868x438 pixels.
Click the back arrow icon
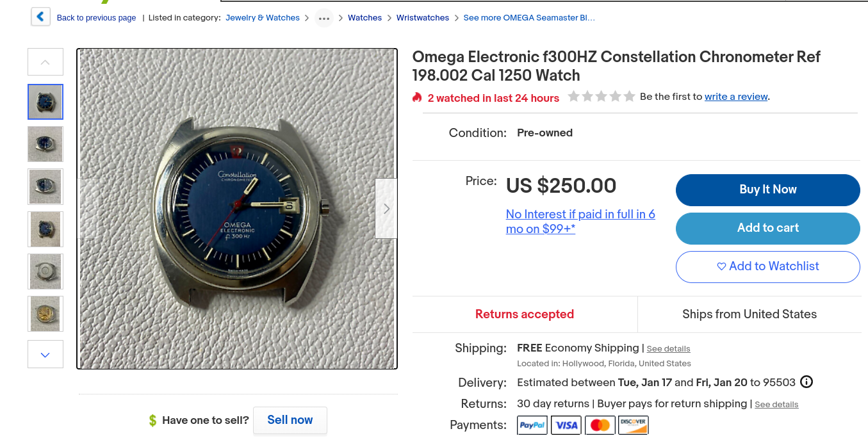pos(40,17)
